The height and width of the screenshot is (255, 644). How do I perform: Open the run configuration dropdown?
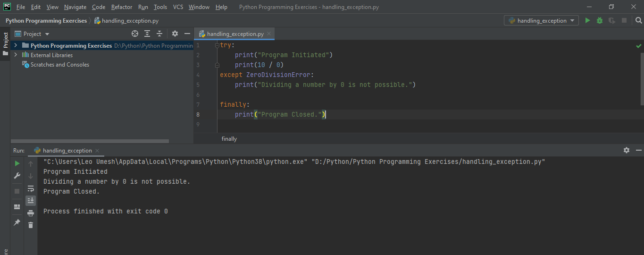[542, 21]
